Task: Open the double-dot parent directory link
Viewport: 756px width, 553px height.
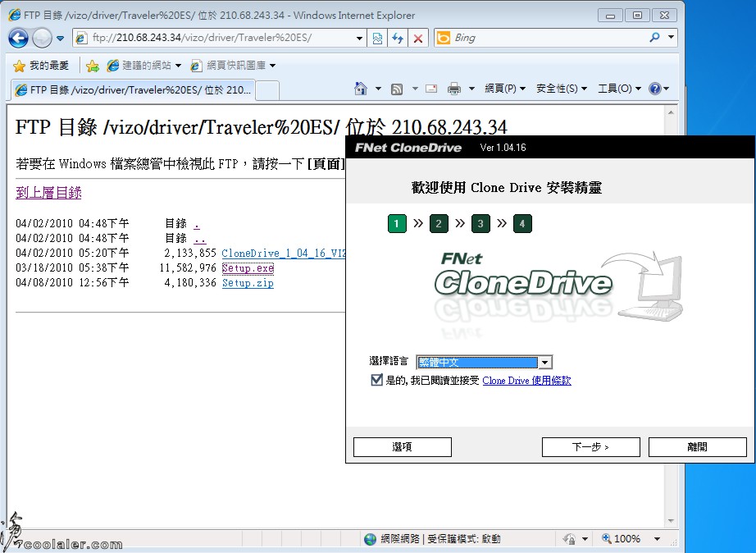Action: click(x=199, y=239)
